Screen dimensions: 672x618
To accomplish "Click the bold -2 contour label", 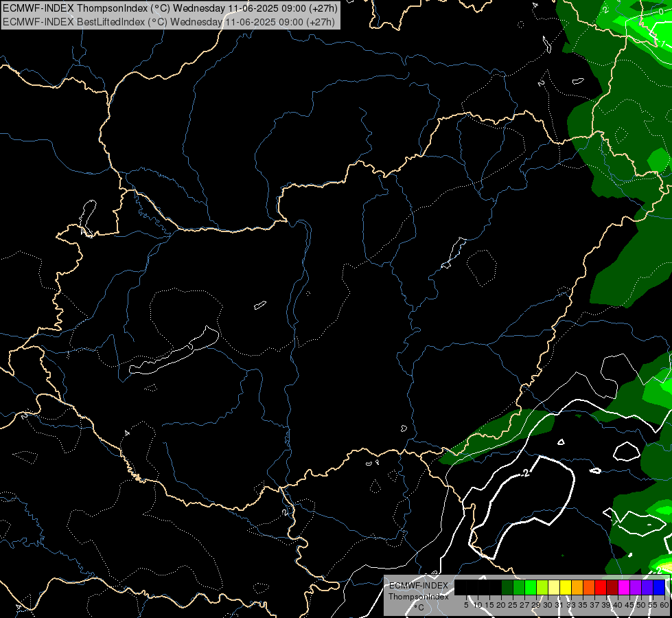I will pyautogui.click(x=525, y=473).
